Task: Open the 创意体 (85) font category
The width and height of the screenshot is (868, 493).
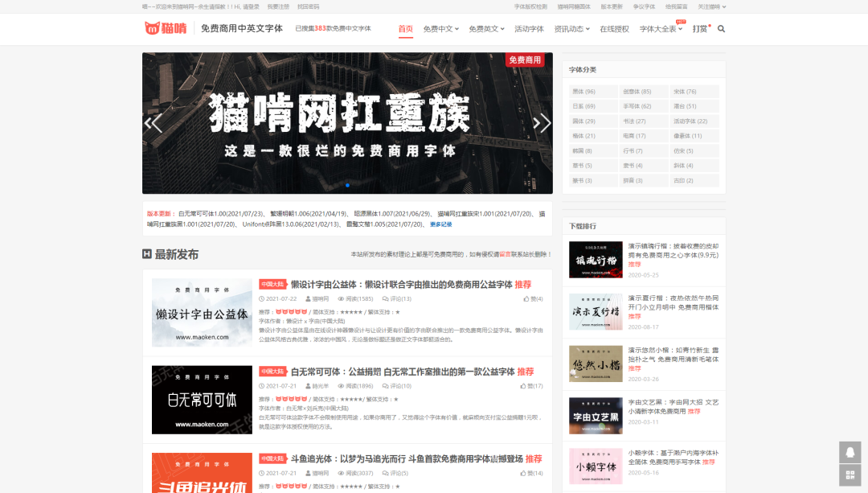Action: [x=644, y=92]
